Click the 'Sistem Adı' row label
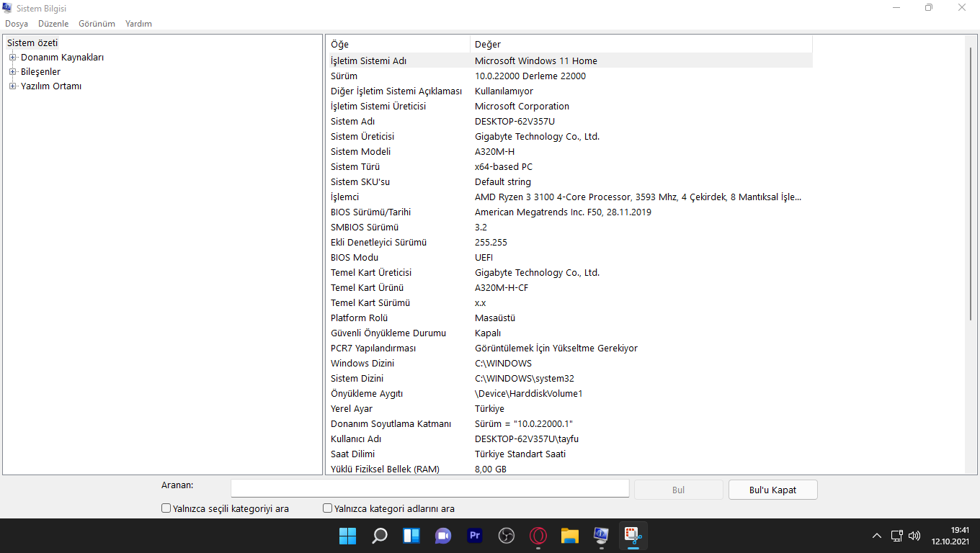980x553 pixels. pos(353,122)
